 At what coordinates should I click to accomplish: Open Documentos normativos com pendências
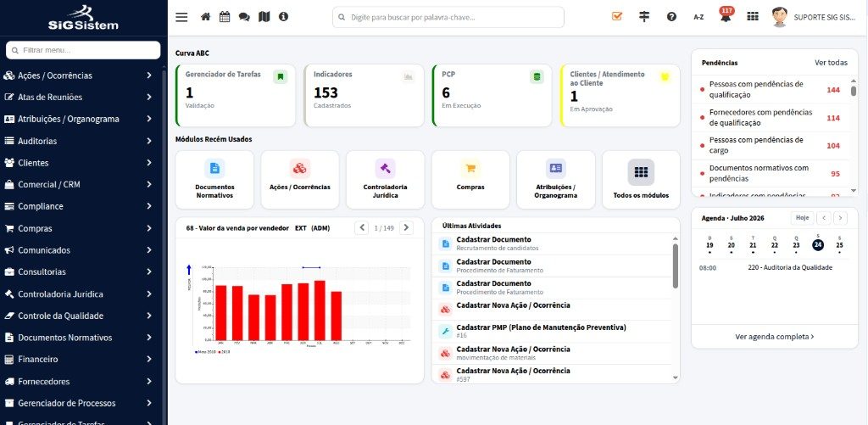pos(771,173)
